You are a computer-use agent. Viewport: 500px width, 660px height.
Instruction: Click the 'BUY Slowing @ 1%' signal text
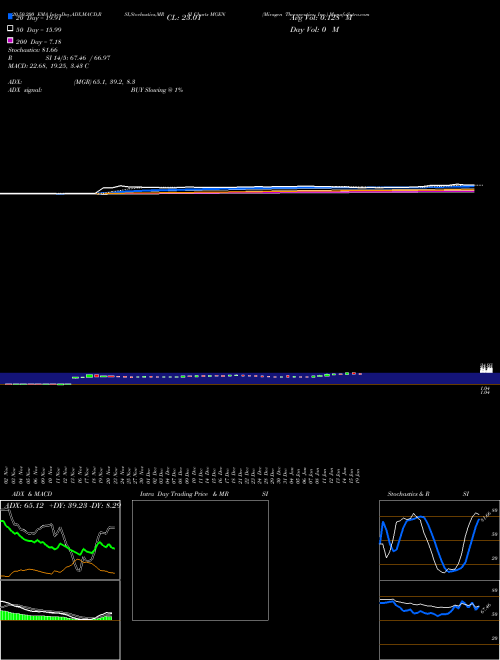[157, 90]
